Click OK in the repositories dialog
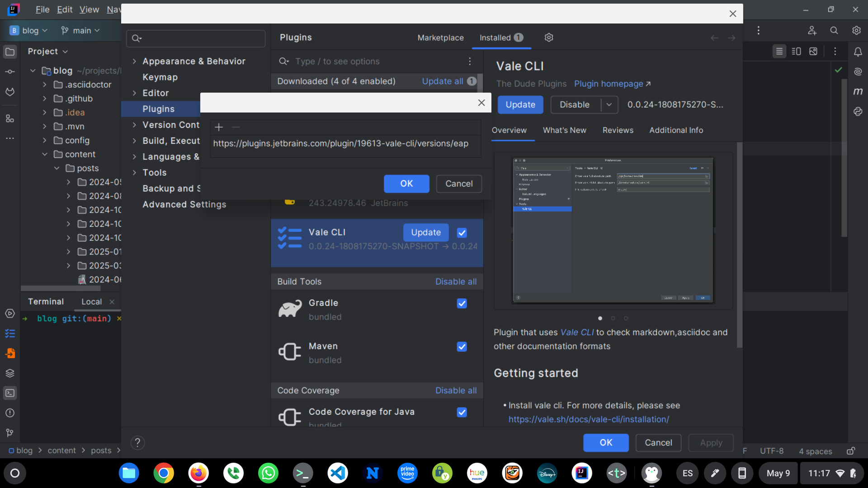Viewport: 868px width, 488px height. pos(406,183)
